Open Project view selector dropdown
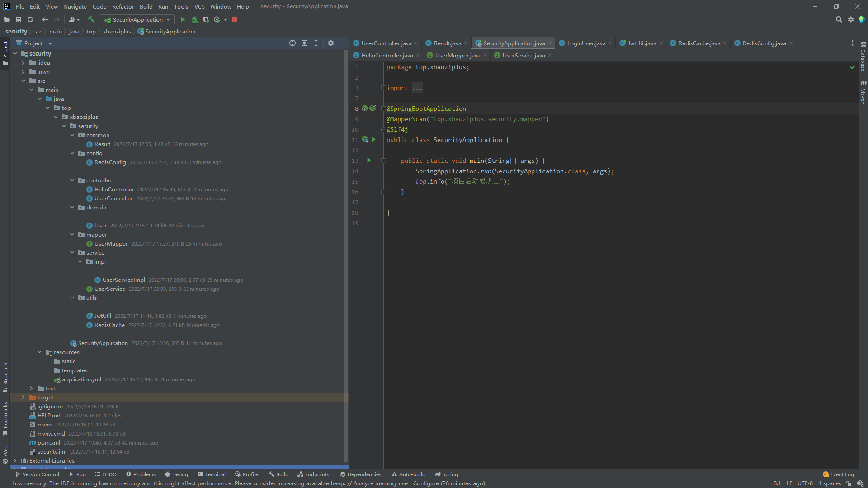 click(34, 43)
